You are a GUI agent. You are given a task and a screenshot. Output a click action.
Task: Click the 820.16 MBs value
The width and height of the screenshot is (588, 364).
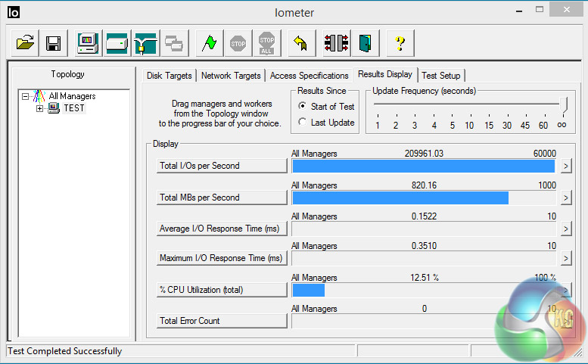424,185
